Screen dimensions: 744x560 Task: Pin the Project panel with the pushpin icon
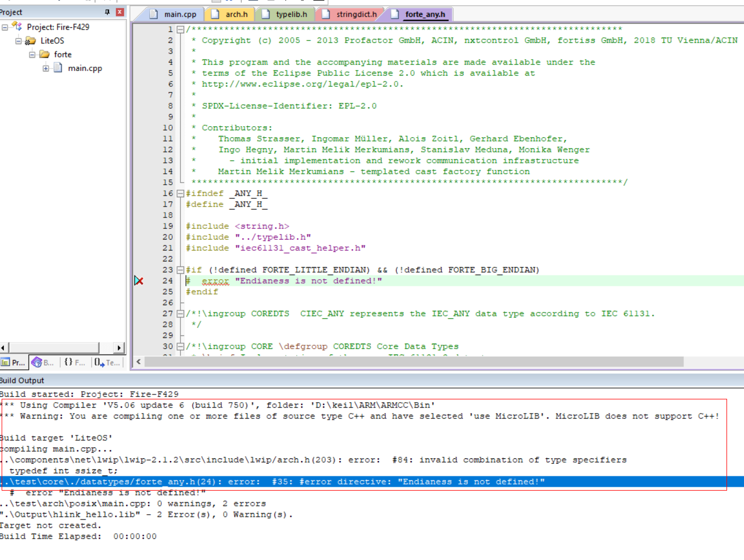pos(107,12)
